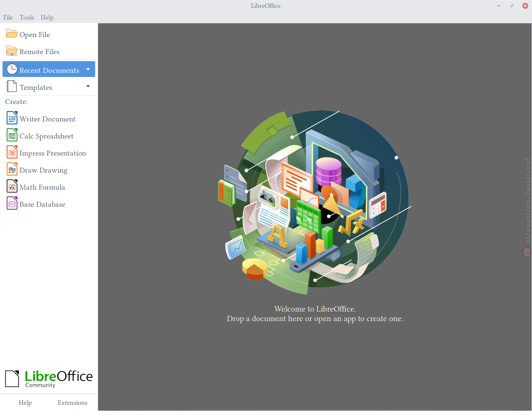Click the Draw Drawing icon
The height and width of the screenshot is (411, 532).
(x=12, y=169)
